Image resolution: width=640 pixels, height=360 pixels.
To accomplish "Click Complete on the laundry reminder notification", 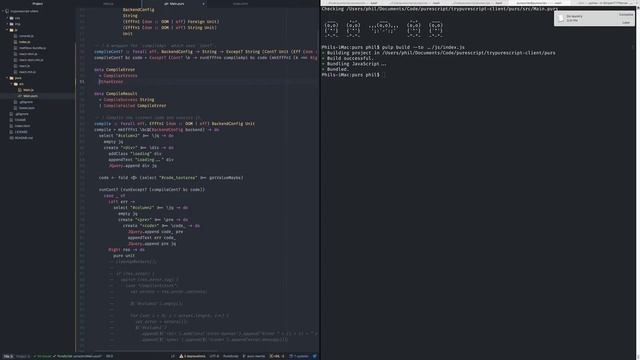I will coord(625,15).
